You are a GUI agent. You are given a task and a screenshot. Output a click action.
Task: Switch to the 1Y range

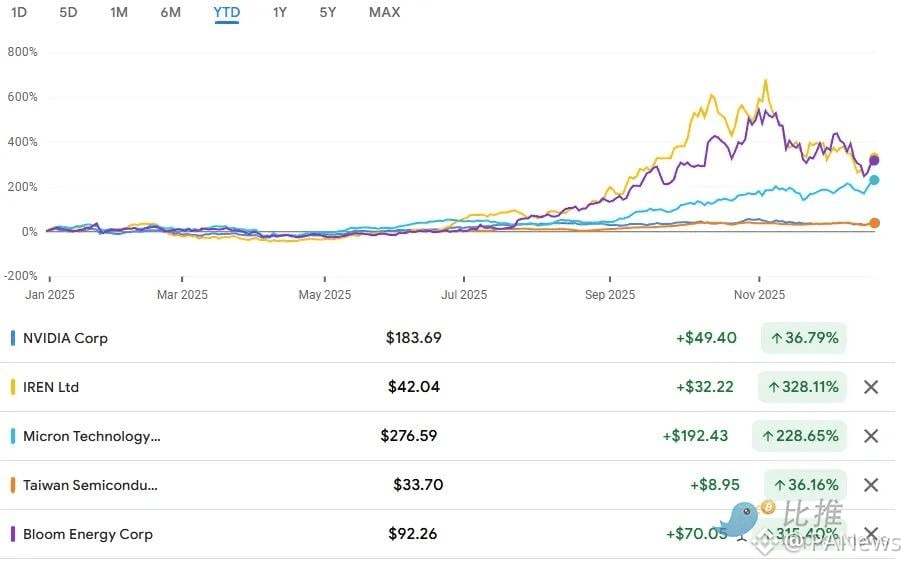tap(280, 12)
